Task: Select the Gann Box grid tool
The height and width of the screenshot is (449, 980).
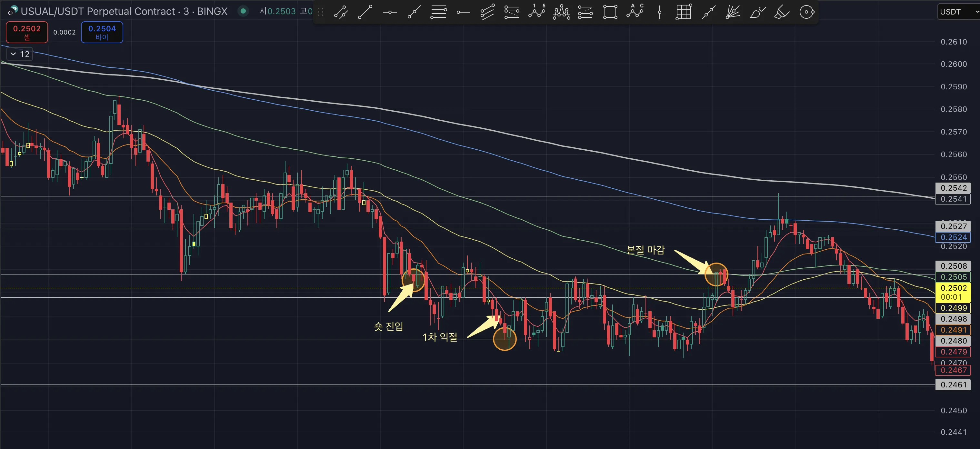Action: pos(684,12)
